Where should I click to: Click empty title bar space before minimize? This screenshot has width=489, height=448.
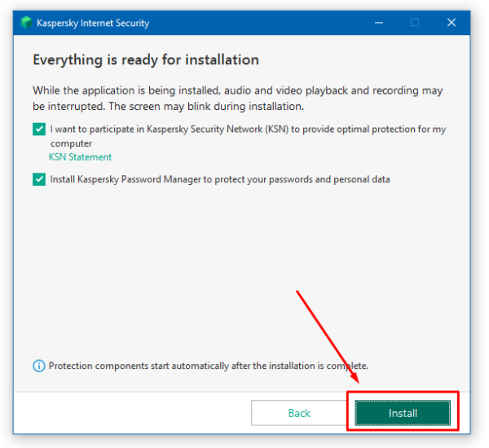pyautogui.click(x=261, y=23)
